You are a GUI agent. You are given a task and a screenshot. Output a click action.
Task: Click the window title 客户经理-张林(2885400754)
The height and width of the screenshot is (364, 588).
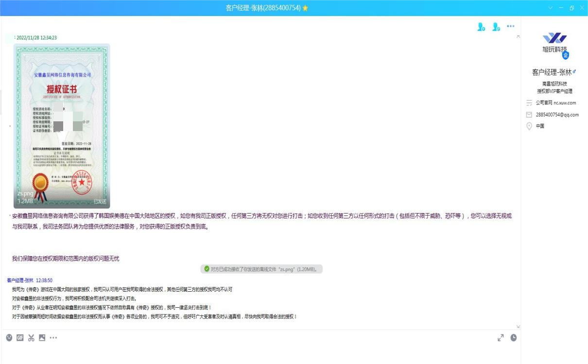(263, 8)
